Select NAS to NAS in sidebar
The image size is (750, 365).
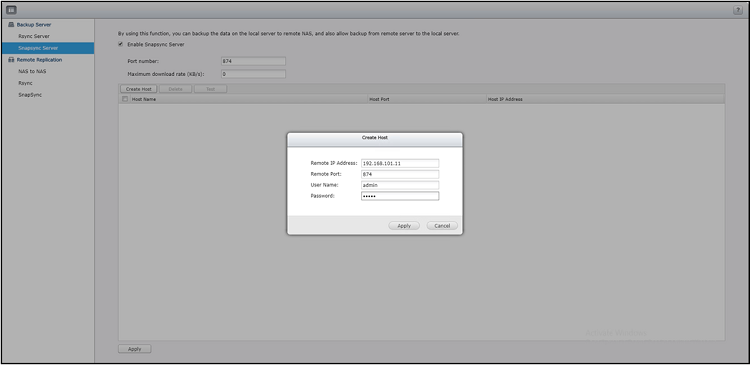(x=32, y=71)
